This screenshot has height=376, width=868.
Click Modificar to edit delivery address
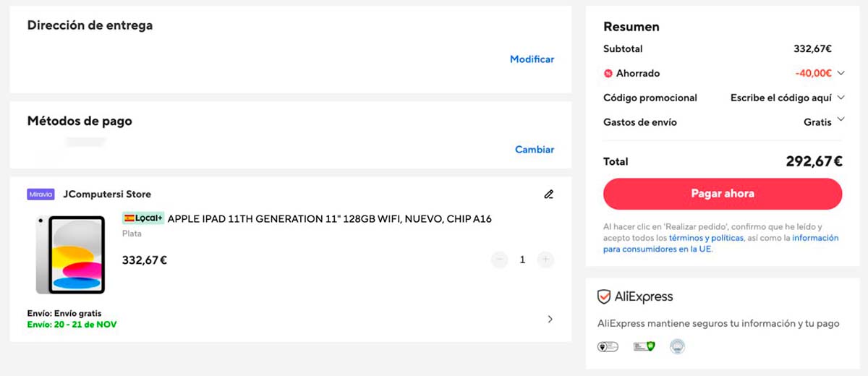(x=532, y=59)
